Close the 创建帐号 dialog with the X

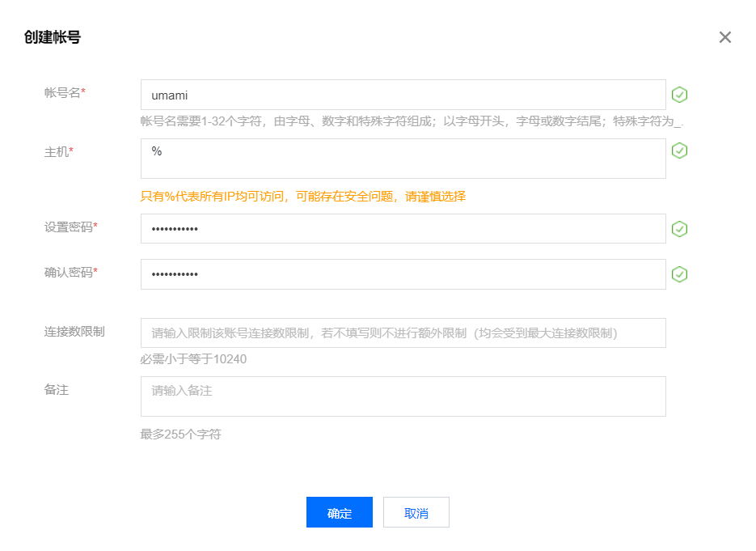point(724,37)
